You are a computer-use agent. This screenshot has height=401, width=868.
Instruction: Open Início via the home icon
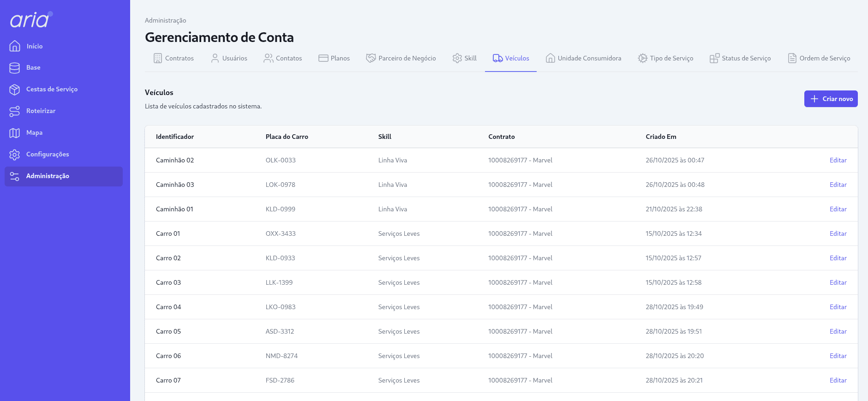click(15, 46)
